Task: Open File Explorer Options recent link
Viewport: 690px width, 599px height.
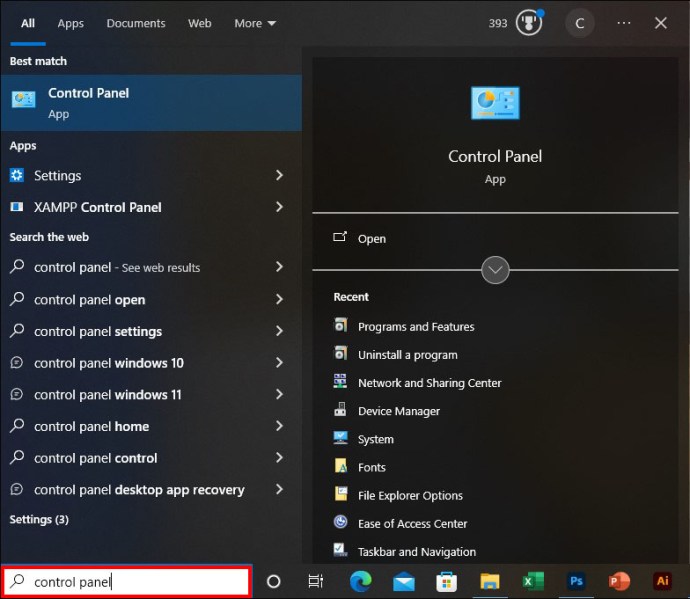Action: pyautogui.click(x=410, y=496)
